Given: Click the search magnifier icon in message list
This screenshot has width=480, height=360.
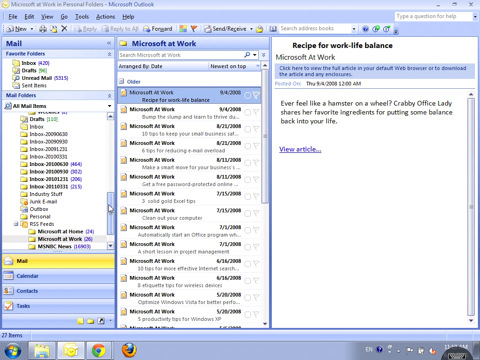Looking at the screenshot, I should [x=247, y=55].
